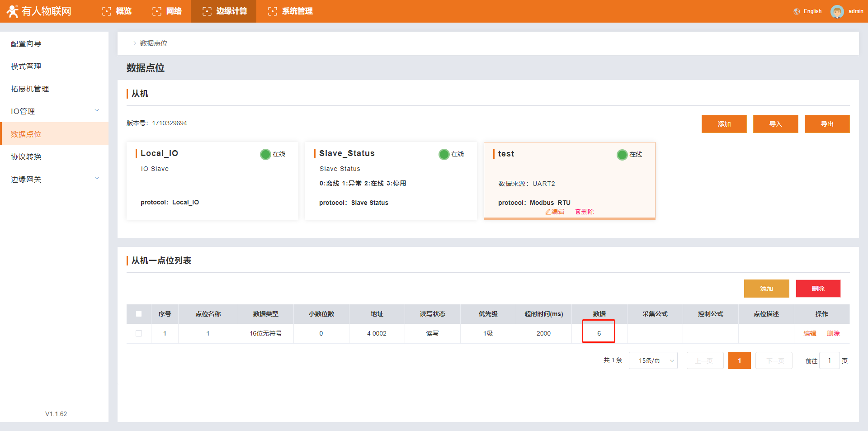
Task: Click green online status dot on test card
Action: 622,155
